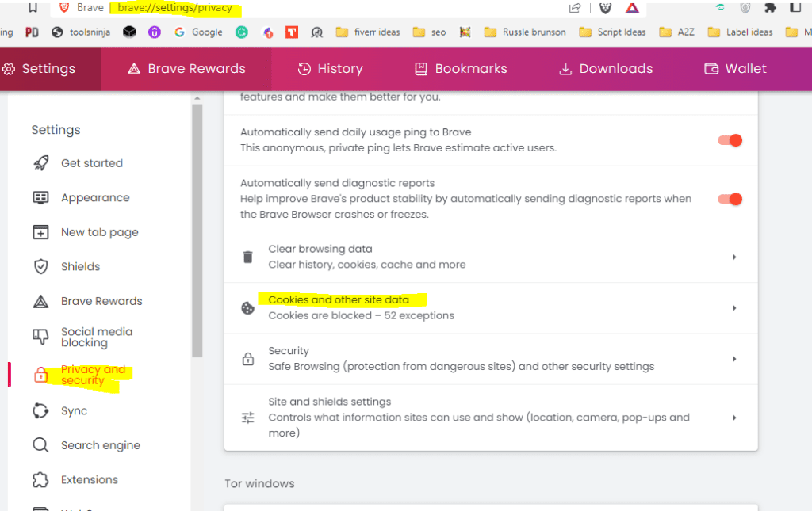812x511 pixels.
Task: Click the padlock Privacy and security icon
Action: coord(41,375)
